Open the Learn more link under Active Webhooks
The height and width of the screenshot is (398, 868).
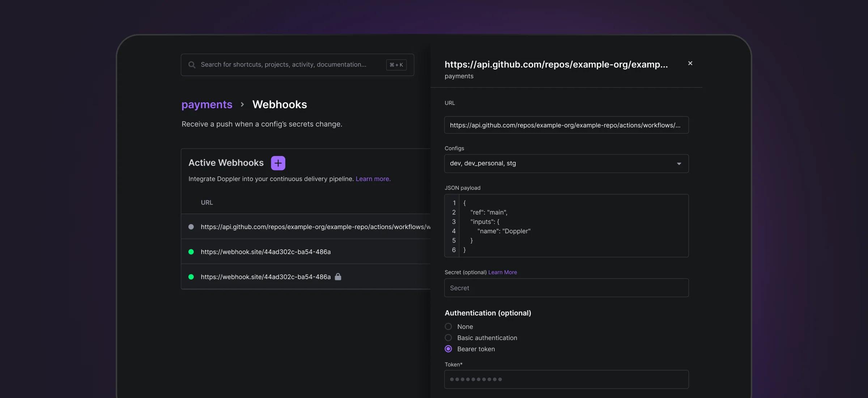[373, 179]
